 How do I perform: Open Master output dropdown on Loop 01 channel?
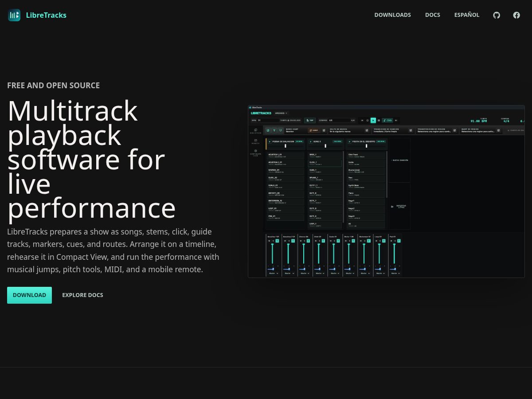(380, 274)
